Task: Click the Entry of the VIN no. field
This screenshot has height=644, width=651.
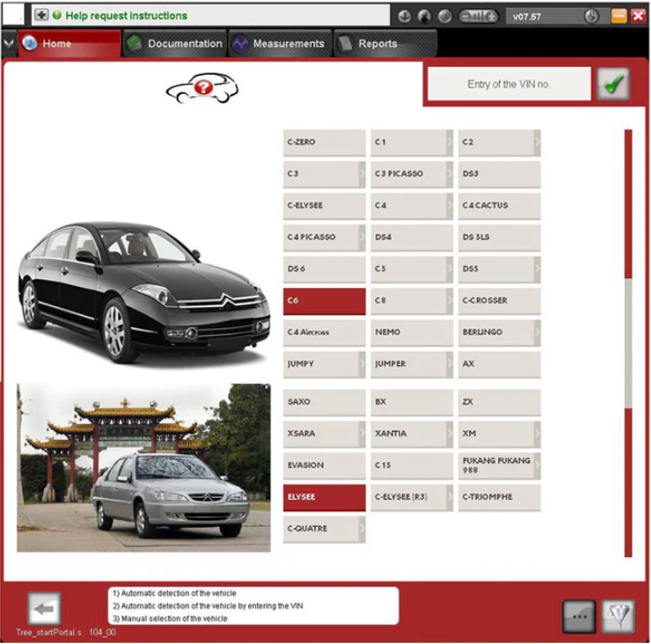Action: (508, 84)
